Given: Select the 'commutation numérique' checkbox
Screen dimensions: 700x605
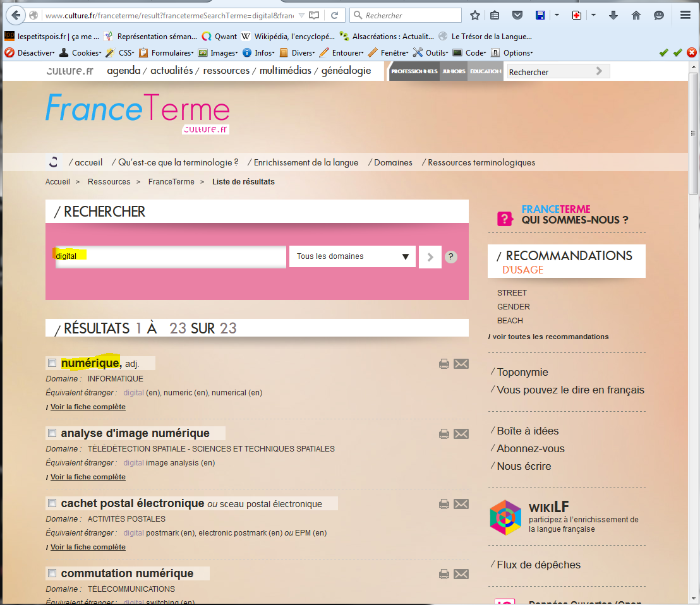Looking at the screenshot, I should coord(52,573).
